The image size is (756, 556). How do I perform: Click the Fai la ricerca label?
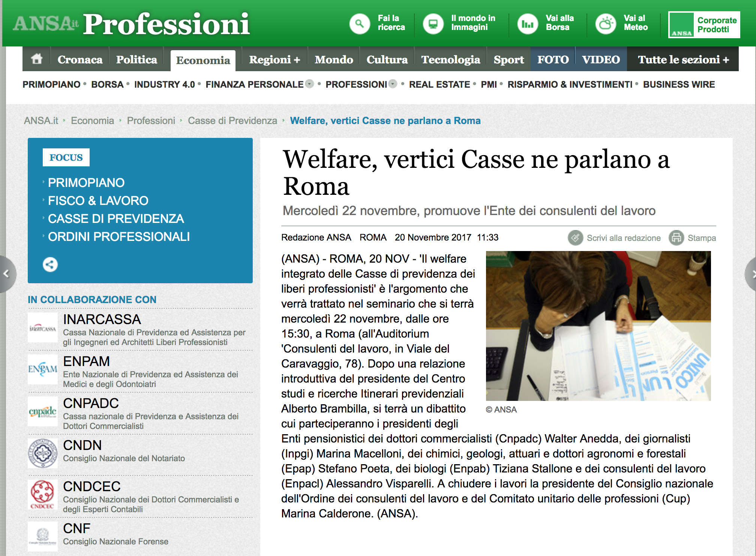pyautogui.click(x=391, y=22)
